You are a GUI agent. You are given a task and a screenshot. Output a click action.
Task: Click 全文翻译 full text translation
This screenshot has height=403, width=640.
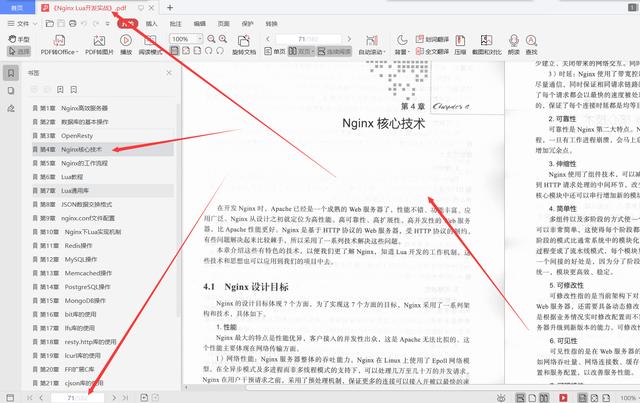pos(432,51)
